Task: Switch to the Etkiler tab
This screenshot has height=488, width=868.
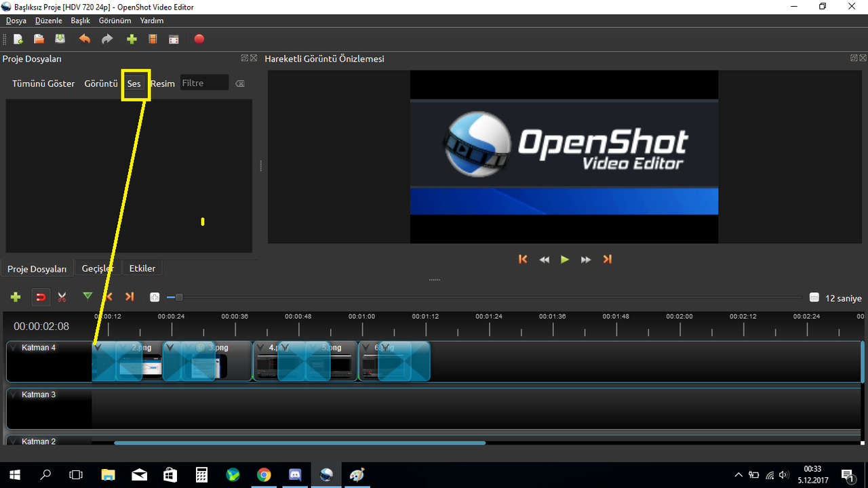Action: pyautogui.click(x=142, y=268)
